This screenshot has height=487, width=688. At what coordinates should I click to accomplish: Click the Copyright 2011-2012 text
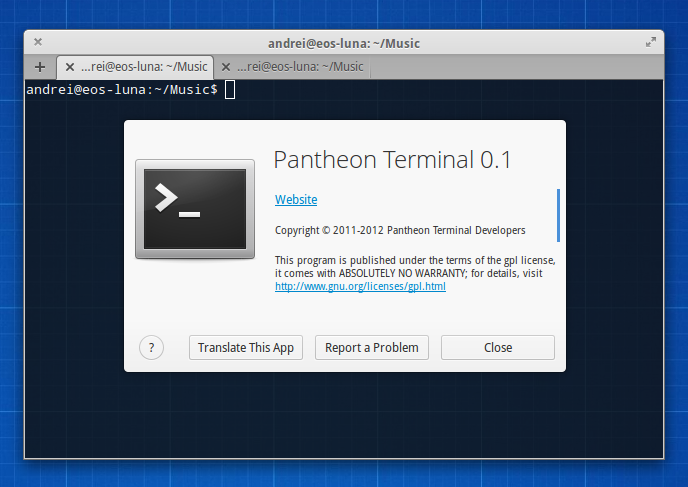[x=400, y=230]
